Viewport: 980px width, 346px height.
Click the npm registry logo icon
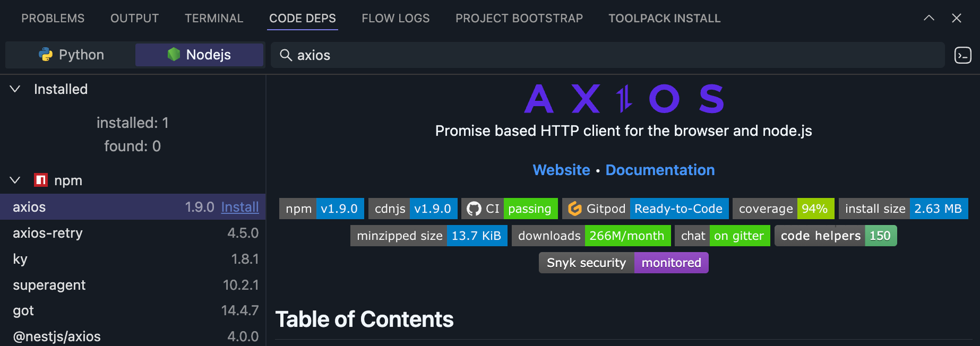tap(41, 180)
